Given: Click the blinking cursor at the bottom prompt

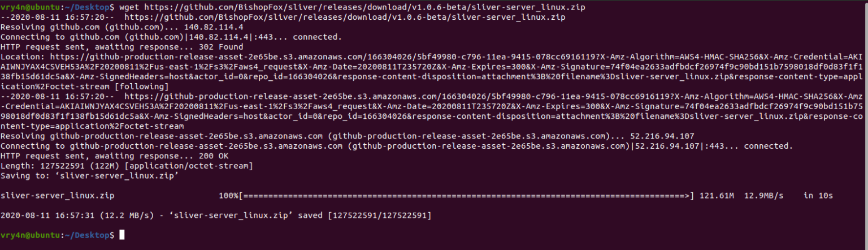Looking at the screenshot, I should tap(122, 235).
